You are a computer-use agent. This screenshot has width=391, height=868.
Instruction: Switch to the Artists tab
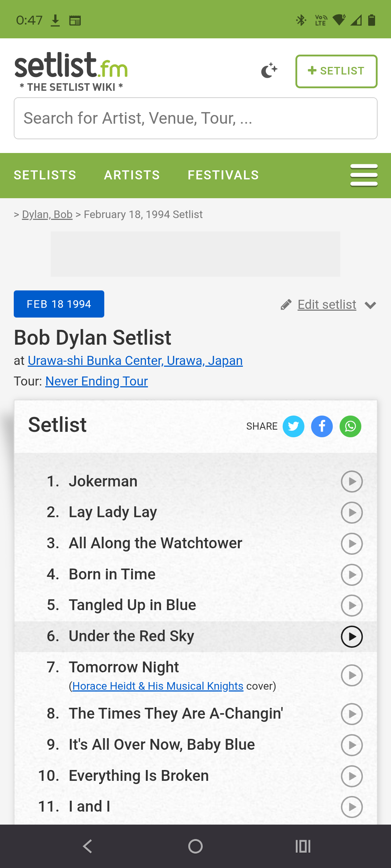(x=132, y=175)
